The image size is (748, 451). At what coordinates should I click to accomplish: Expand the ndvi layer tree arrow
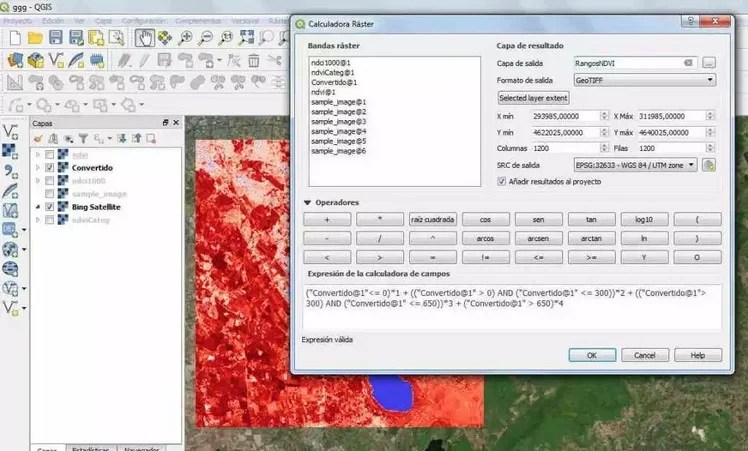point(38,155)
